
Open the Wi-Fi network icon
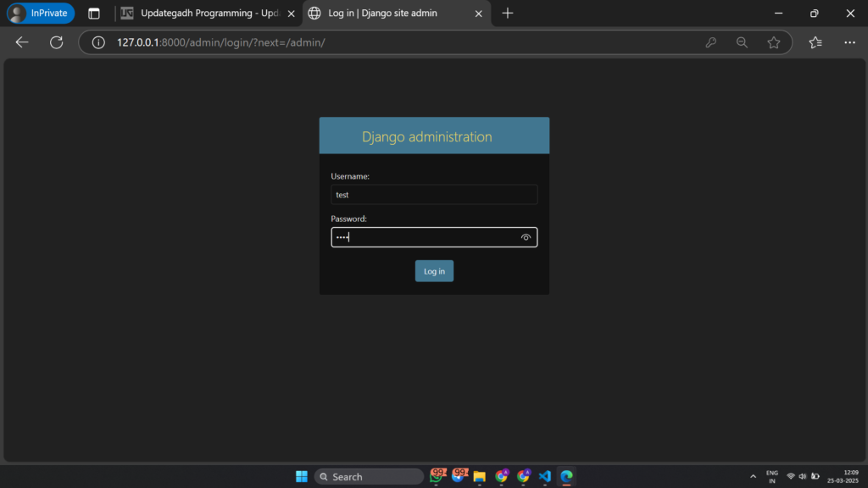[x=791, y=476]
